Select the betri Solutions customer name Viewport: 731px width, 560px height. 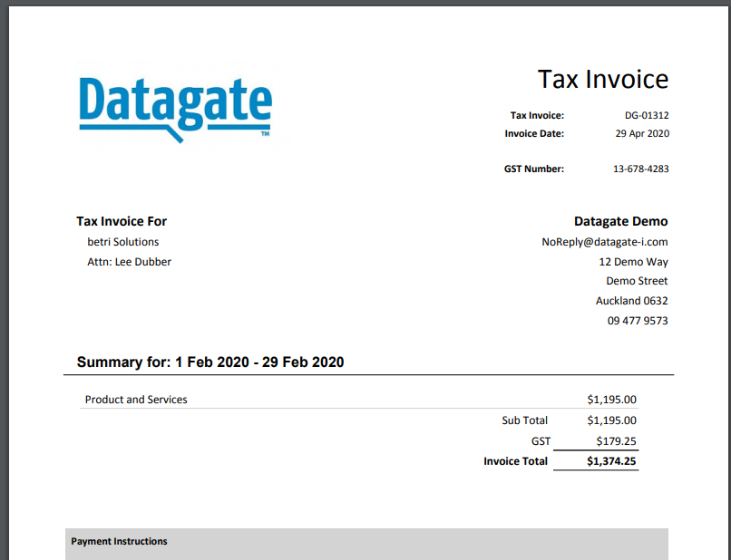point(123,242)
